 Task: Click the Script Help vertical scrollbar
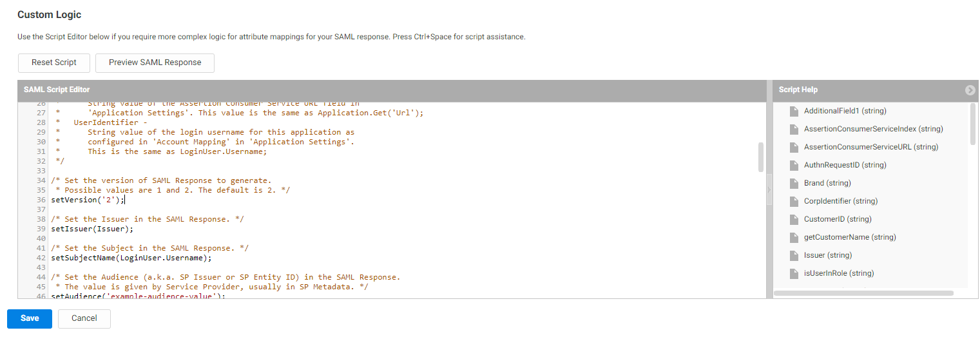tap(972, 124)
